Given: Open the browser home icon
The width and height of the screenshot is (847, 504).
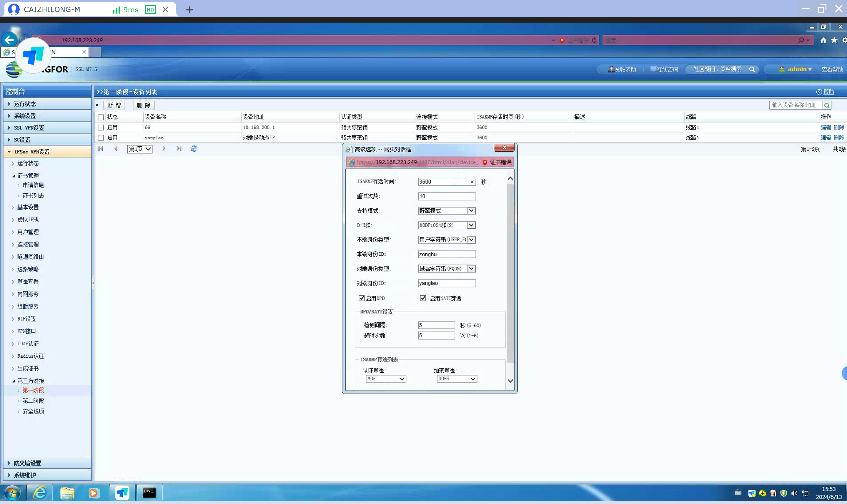Looking at the screenshot, I should point(823,41).
